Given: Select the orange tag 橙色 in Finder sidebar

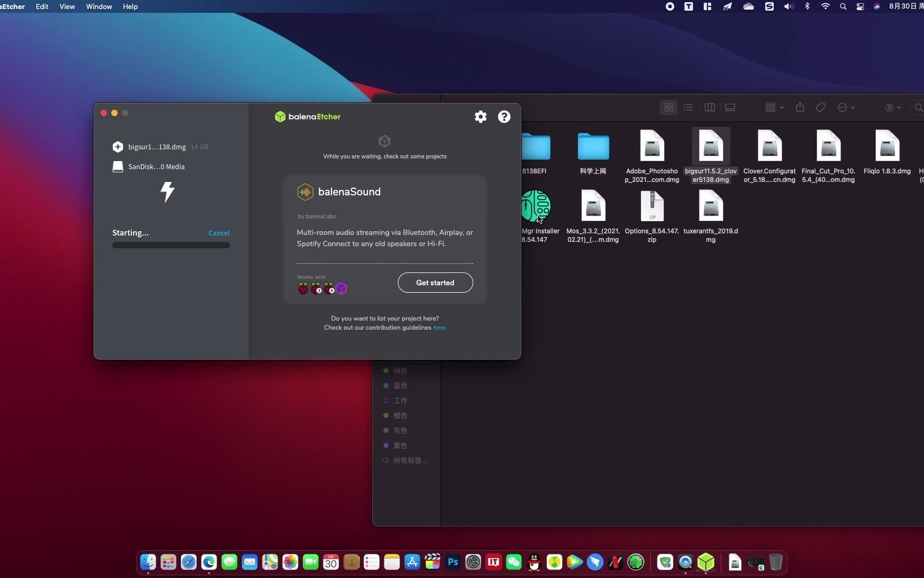Looking at the screenshot, I should [395, 415].
